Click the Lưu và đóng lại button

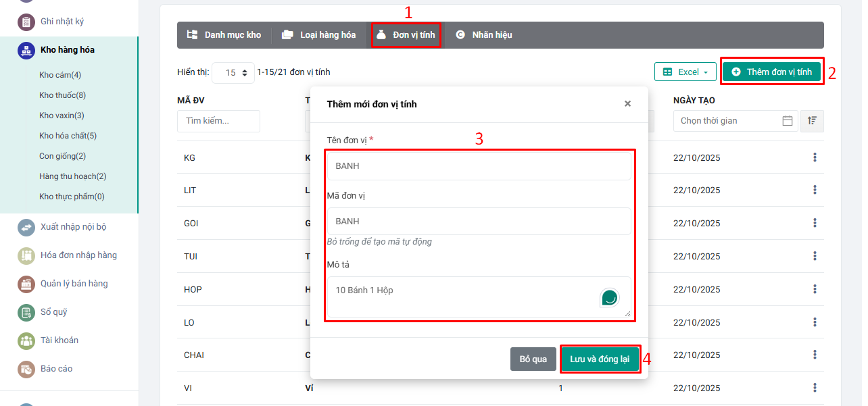coord(599,359)
